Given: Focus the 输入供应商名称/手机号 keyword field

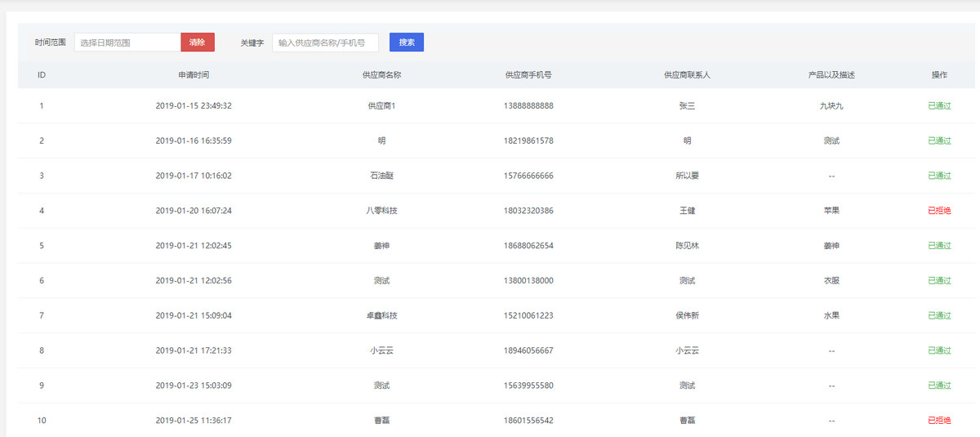Looking at the screenshot, I should click(325, 42).
